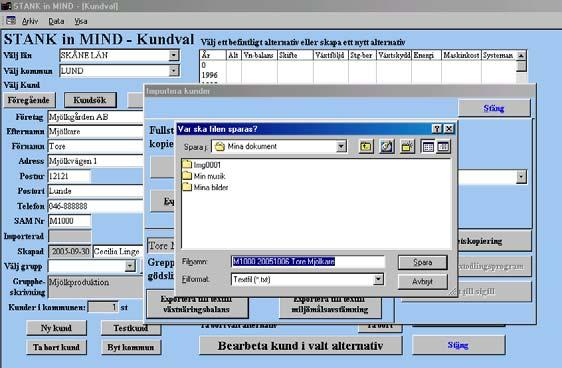Click Stäng in the Importera kunder window
This screenshot has width=562, height=368.
coord(494,108)
